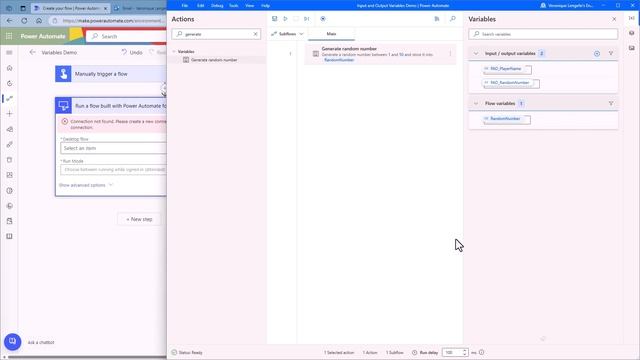Go to Home in the portal sidebar

coord(9,68)
